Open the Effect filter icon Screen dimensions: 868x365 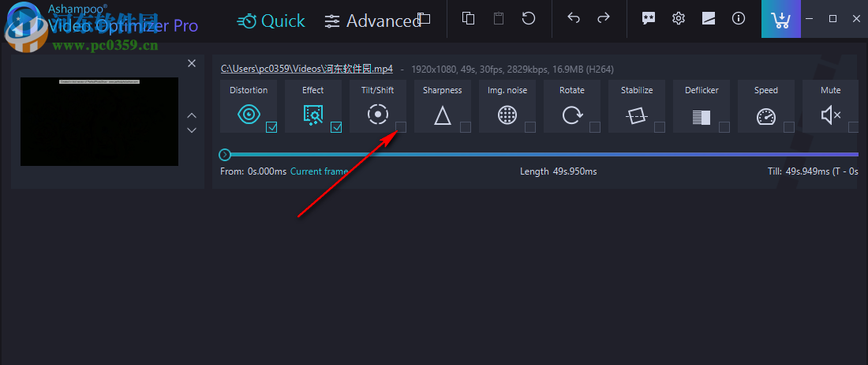point(312,115)
